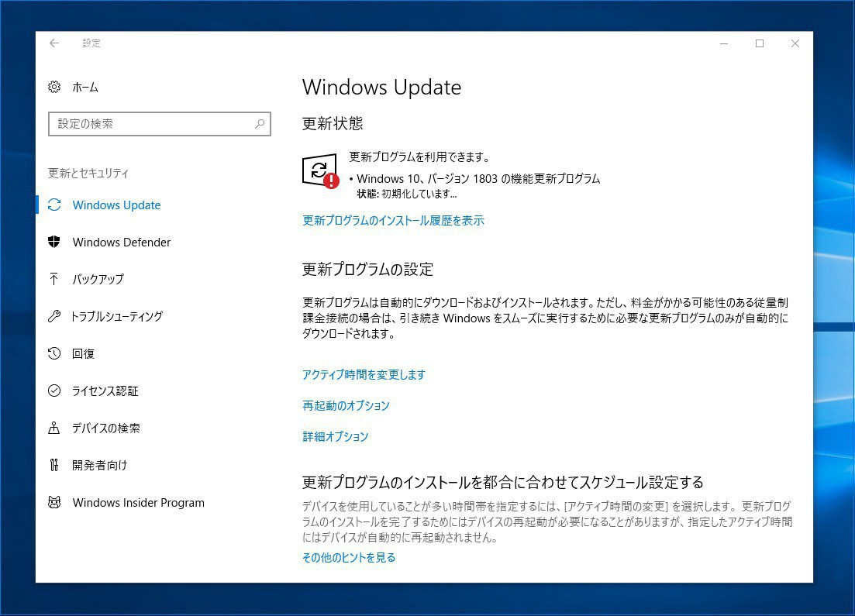Click その他のヒントを見る link
855x616 pixels.
coord(349,557)
